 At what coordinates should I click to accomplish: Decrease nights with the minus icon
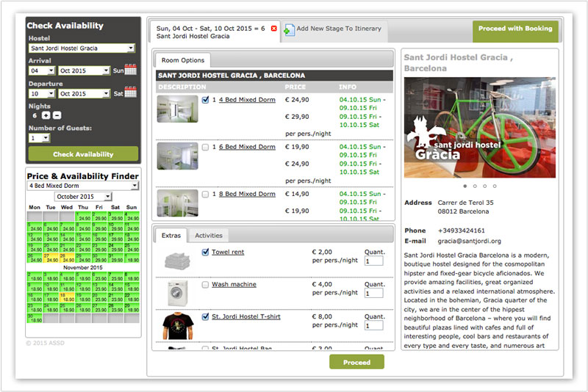57,115
